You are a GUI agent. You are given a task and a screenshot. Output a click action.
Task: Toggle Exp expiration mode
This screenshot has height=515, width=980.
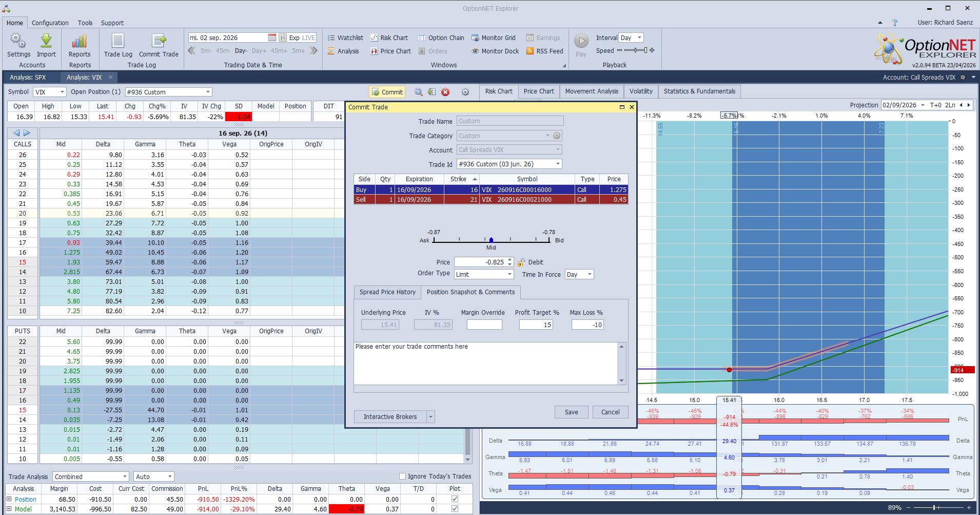point(295,37)
